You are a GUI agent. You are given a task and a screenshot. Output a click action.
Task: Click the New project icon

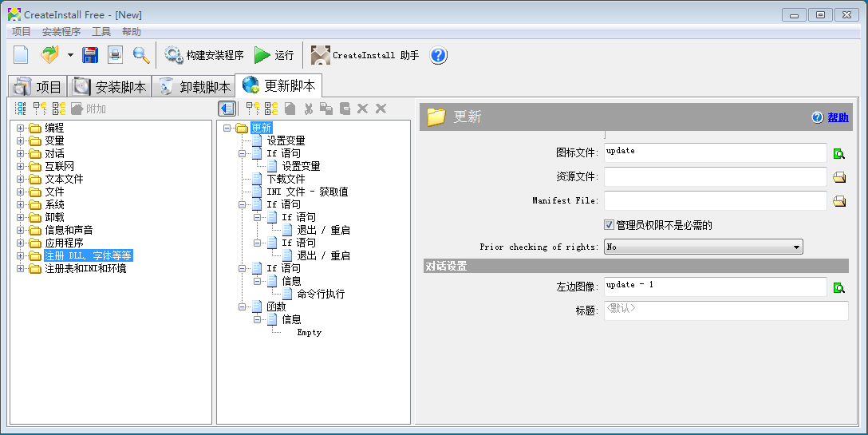pyautogui.click(x=21, y=55)
